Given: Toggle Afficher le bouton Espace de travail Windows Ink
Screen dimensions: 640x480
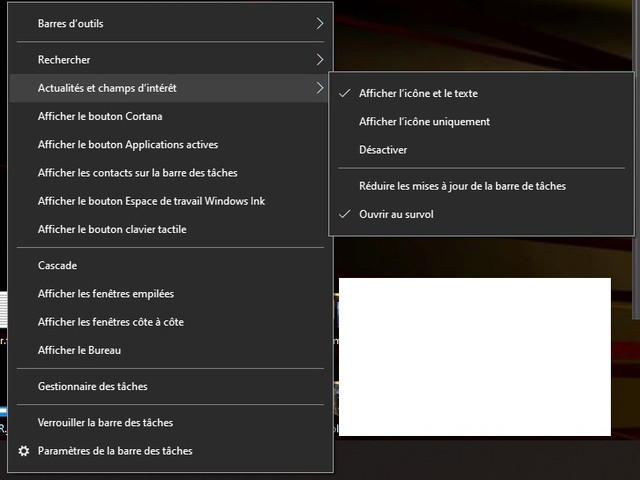Looking at the screenshot, I should pos(171,201).
